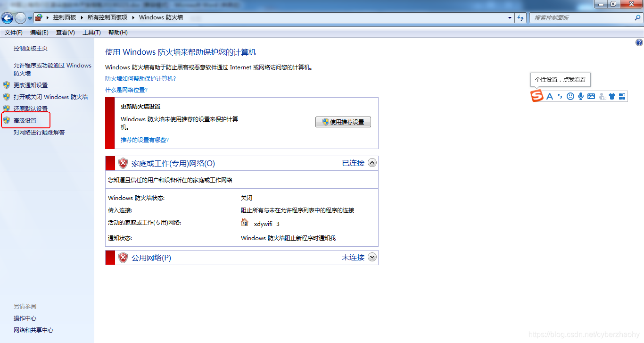Screen dimensions: 644x343
Task: Click 所有控制面板项 breadcrumb
Action: 107,17
